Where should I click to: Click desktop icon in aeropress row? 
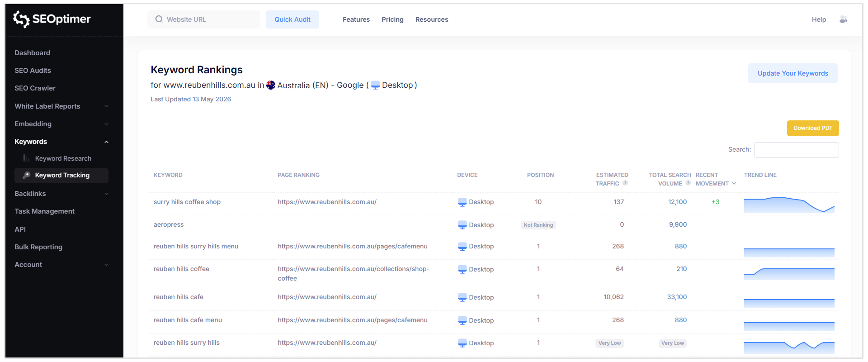[x=462, y=225]
